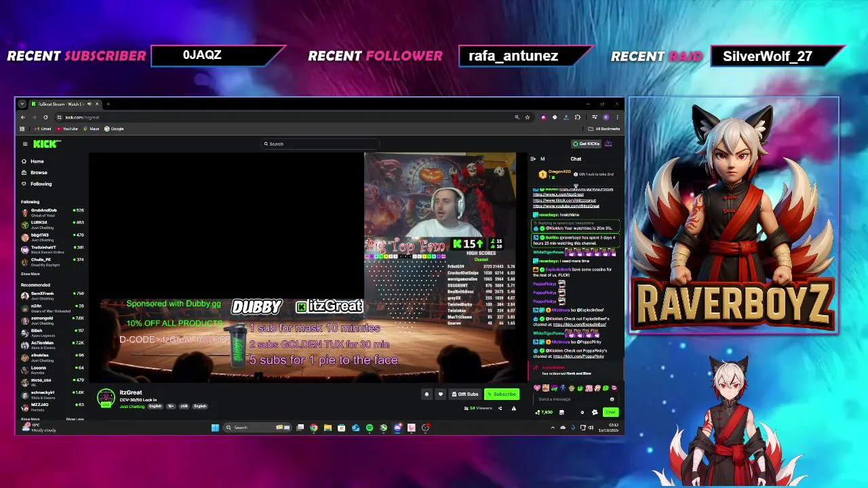Image resolution: width=868 pixels, height=488 pixels.
Task: Open bbgrl143 channel in Following list
Action: (52, 237)
